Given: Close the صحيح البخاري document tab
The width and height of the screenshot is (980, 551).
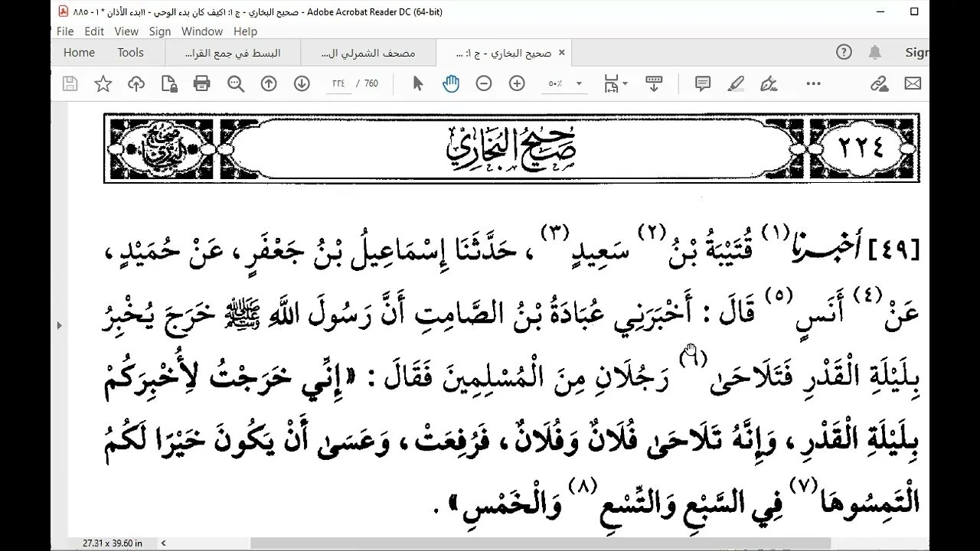Looking at the screenshot, I should (x=561, y=53).
